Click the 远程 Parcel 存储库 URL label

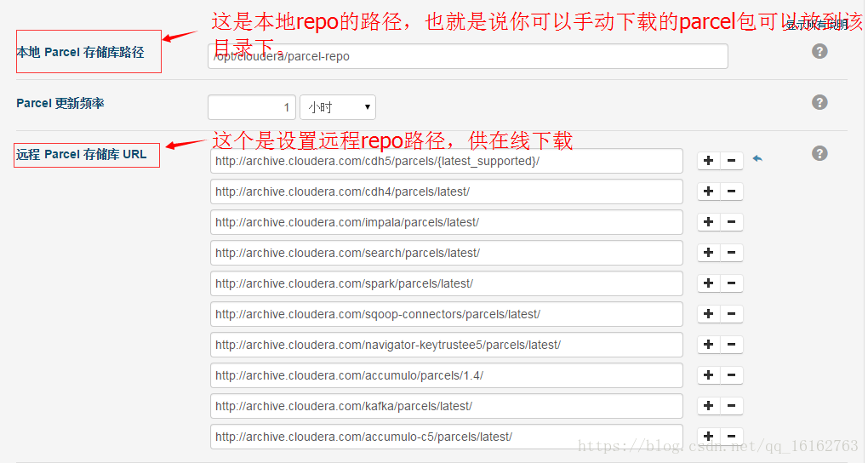(82, 155)
